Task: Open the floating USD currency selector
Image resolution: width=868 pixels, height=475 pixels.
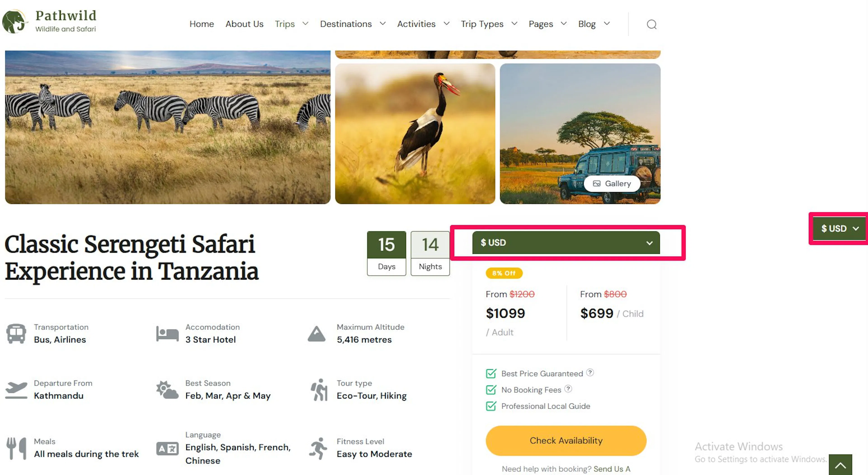Action: tap(839, 228)
